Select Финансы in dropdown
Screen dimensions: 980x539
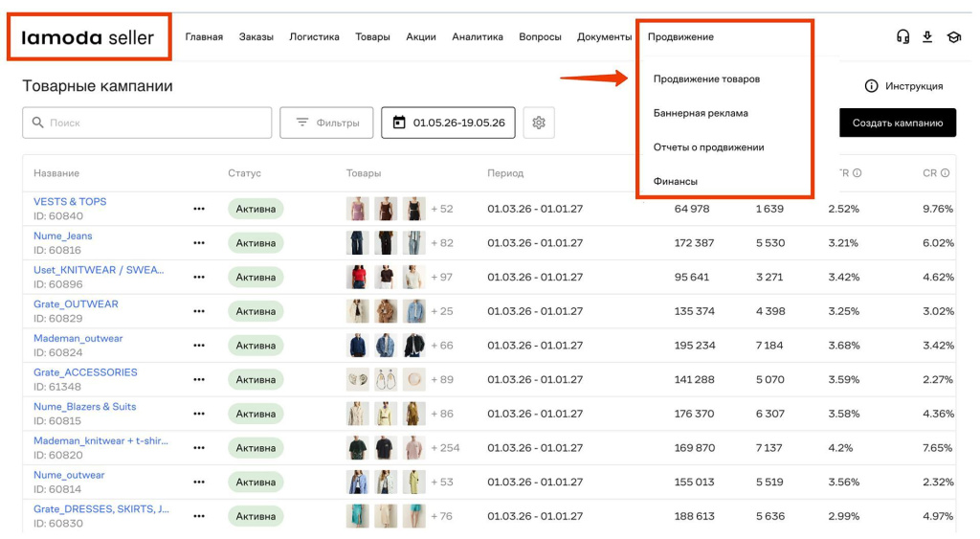coord(675,181)
